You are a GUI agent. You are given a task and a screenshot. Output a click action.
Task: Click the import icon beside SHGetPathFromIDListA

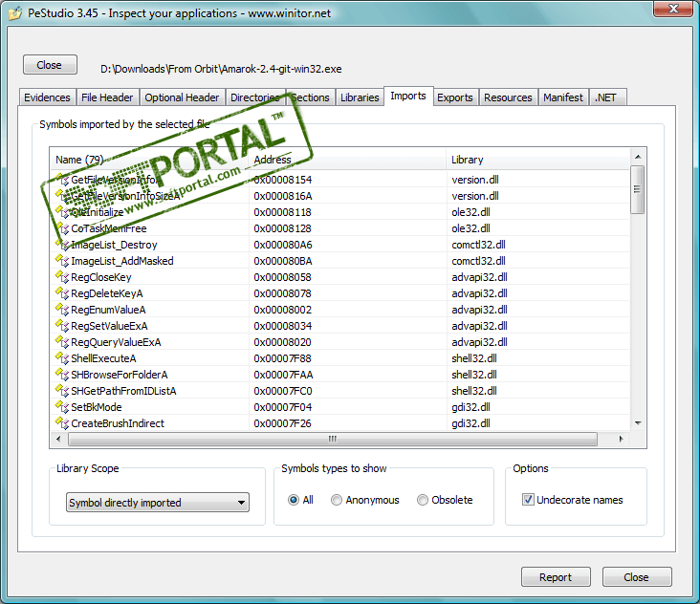61,390
